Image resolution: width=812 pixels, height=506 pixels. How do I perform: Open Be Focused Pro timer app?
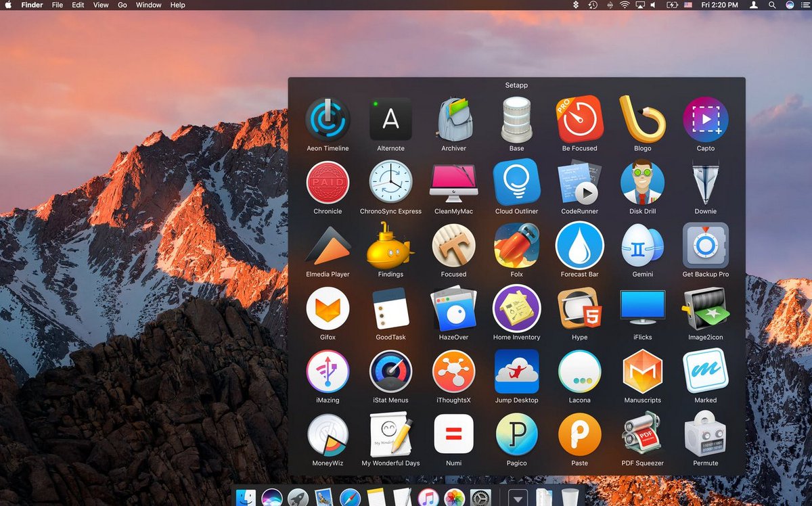[579, 118]
